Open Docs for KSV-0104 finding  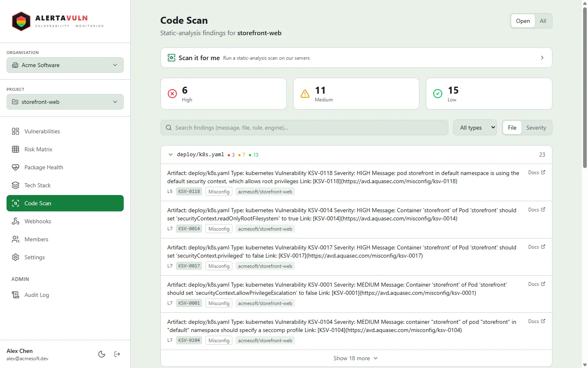537,321
